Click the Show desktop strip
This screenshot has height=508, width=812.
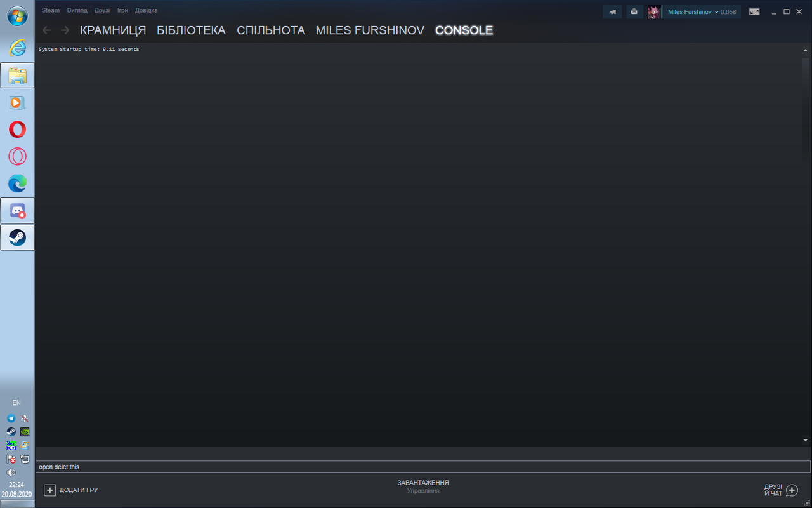17,504
